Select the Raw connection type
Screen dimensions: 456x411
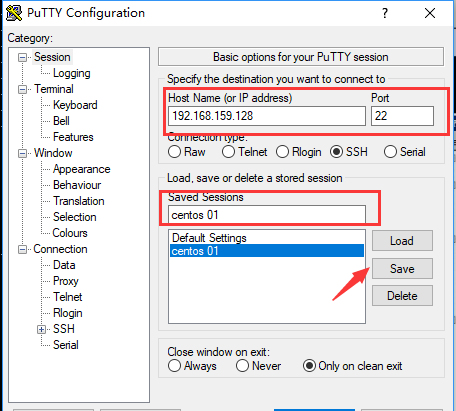tap(175, 152)
